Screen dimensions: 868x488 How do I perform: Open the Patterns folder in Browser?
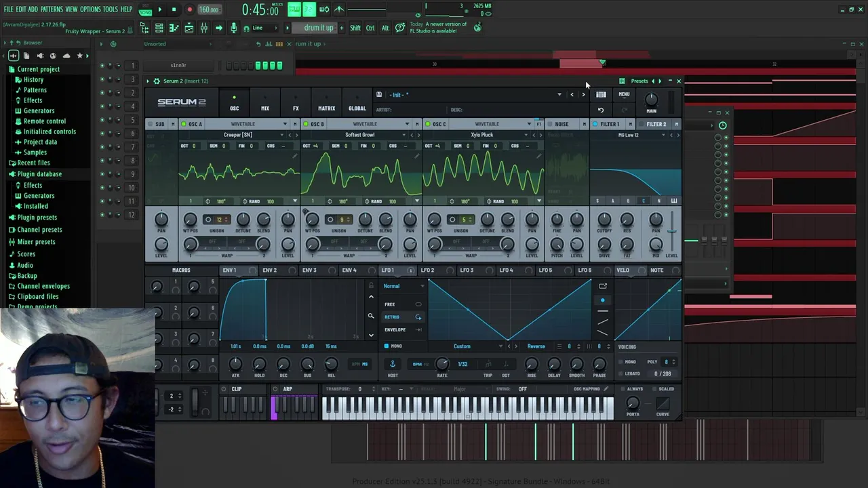(x=35, y=90)
